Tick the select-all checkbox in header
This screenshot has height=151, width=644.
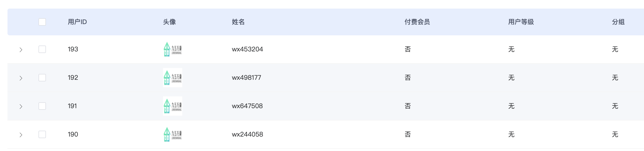[42, 22]
